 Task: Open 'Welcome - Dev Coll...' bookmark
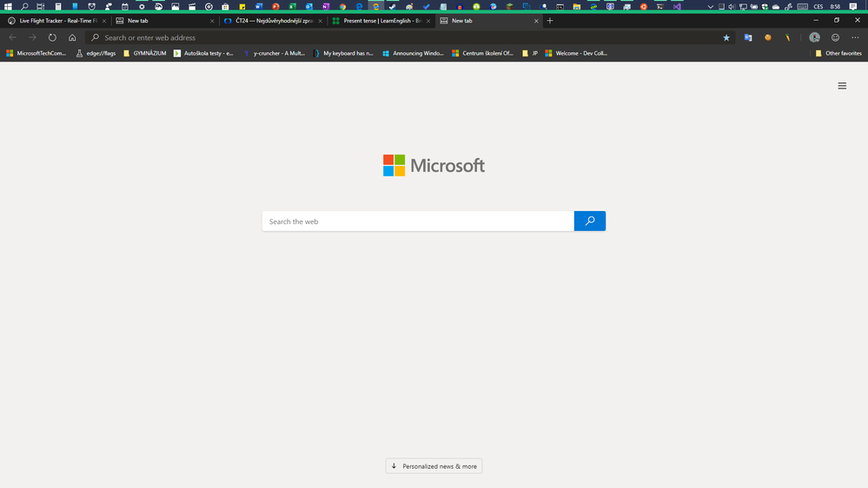(x=576, y=53)
